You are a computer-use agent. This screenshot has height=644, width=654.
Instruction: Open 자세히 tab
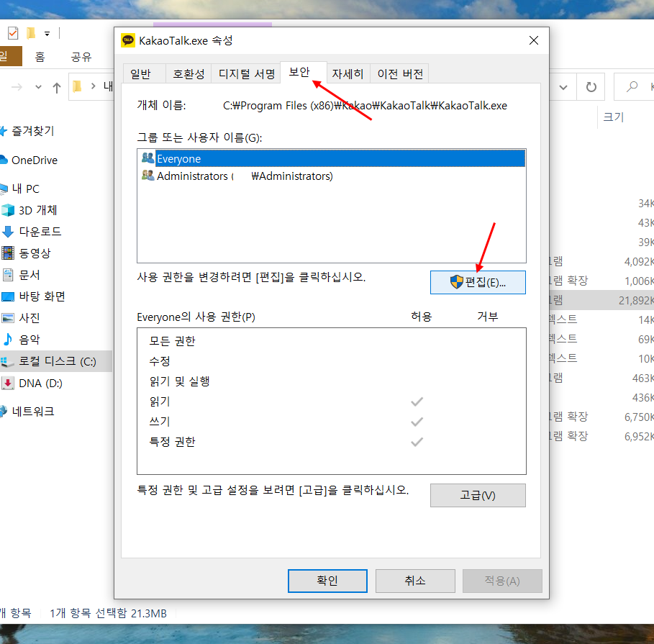[x=348, y=74]
